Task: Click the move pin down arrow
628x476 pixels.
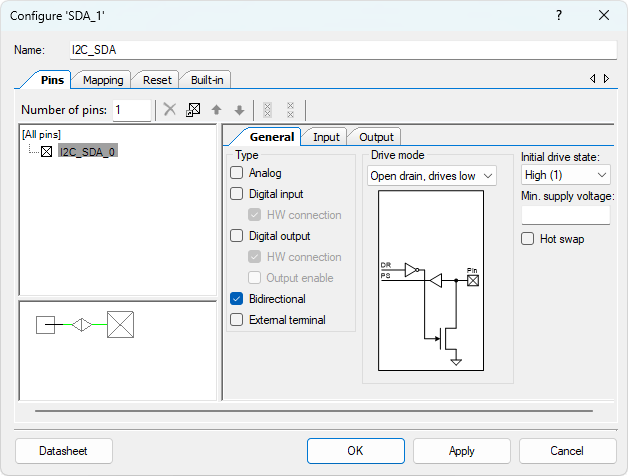Action: (239, 110)
